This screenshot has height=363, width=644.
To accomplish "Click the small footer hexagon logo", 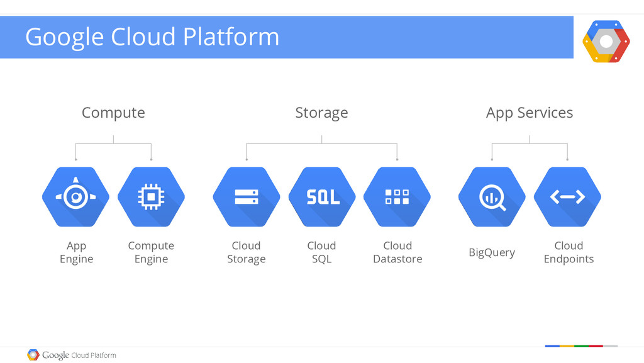I will tap(33, 355).
